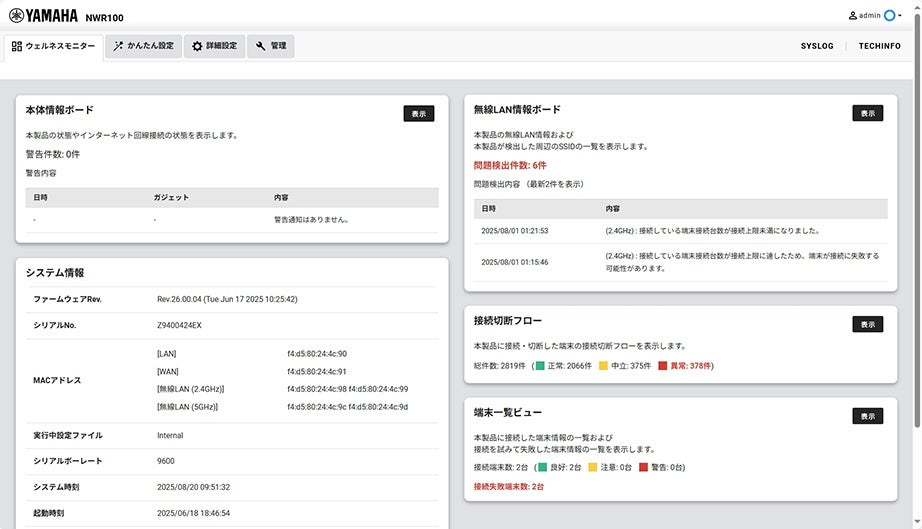Click the magic wand かんたん設定 icon
The height and width of the screenshot is (529, 922).
118,46
